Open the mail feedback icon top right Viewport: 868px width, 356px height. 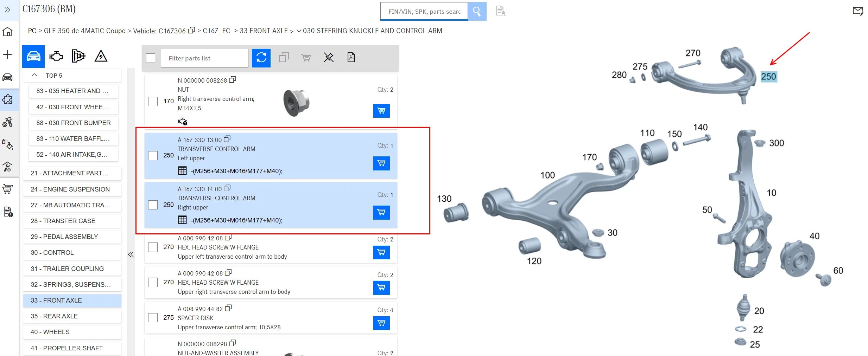[858, 11]
